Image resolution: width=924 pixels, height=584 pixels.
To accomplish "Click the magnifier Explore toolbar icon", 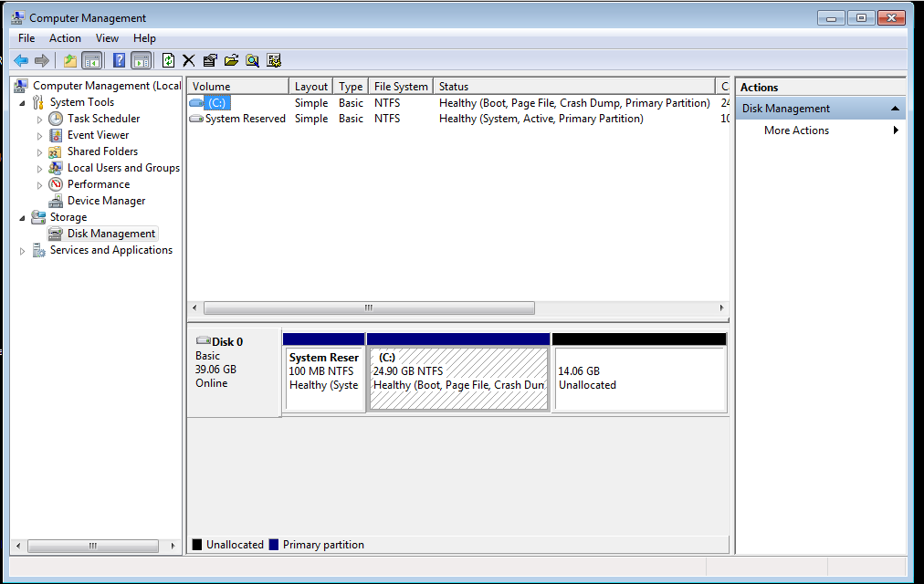I will pyautogui.click(x=253, y=60).
